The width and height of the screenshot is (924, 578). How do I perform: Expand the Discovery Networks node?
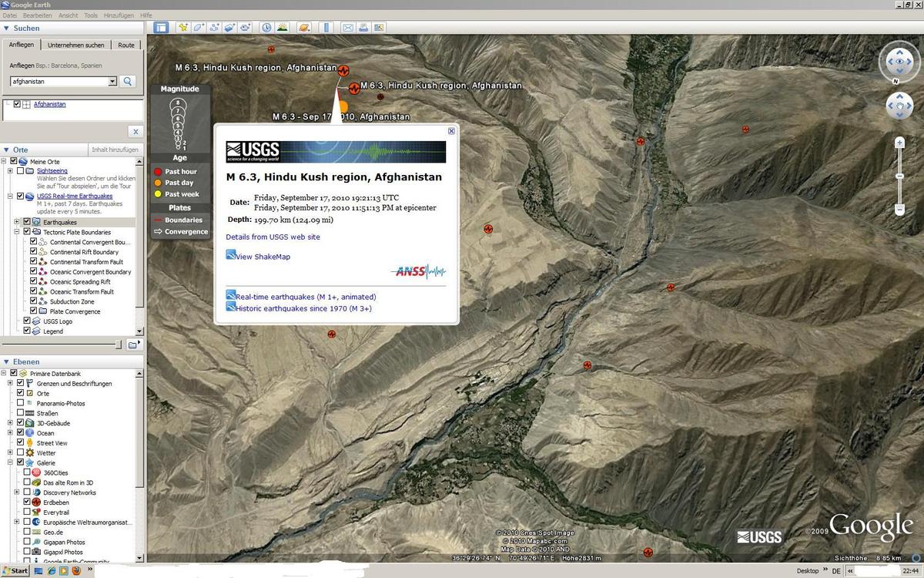(x=17, y=492)
